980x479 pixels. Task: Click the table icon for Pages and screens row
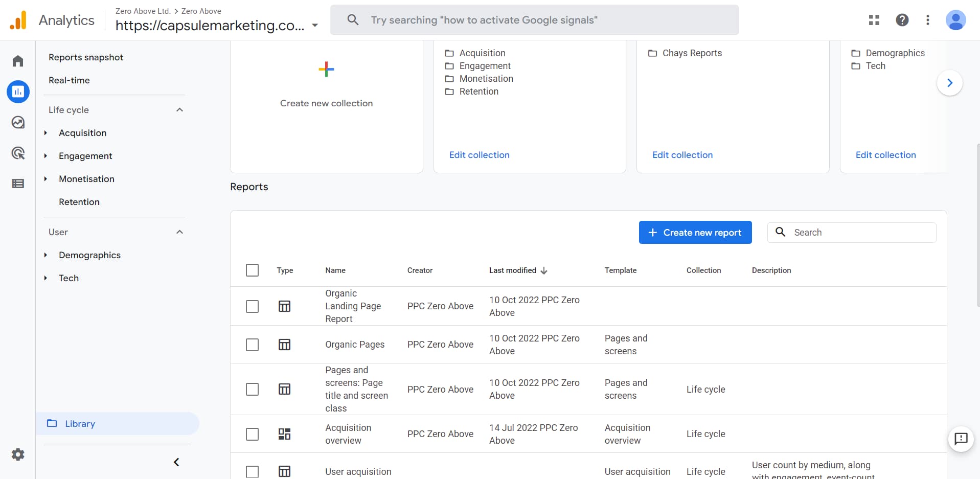point(284,389)
